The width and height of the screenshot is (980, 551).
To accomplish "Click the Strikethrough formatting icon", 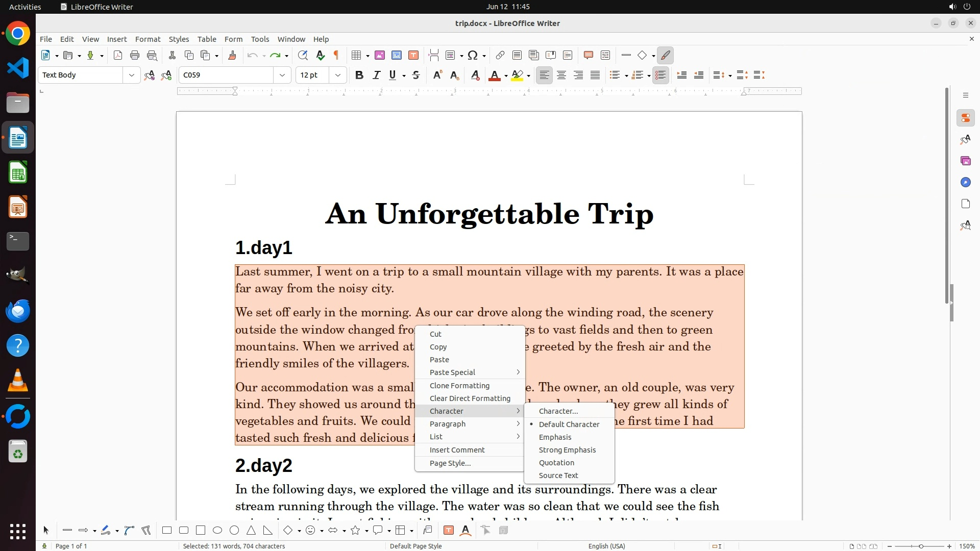I will 416,75.
